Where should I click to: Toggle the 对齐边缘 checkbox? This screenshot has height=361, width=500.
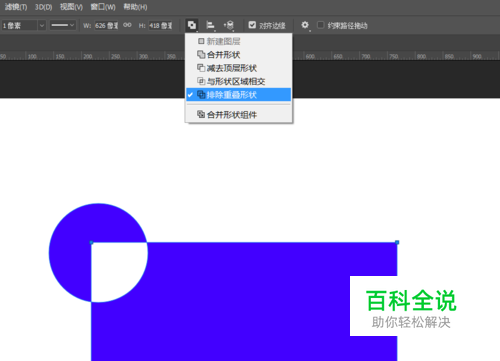click(252, 25)
